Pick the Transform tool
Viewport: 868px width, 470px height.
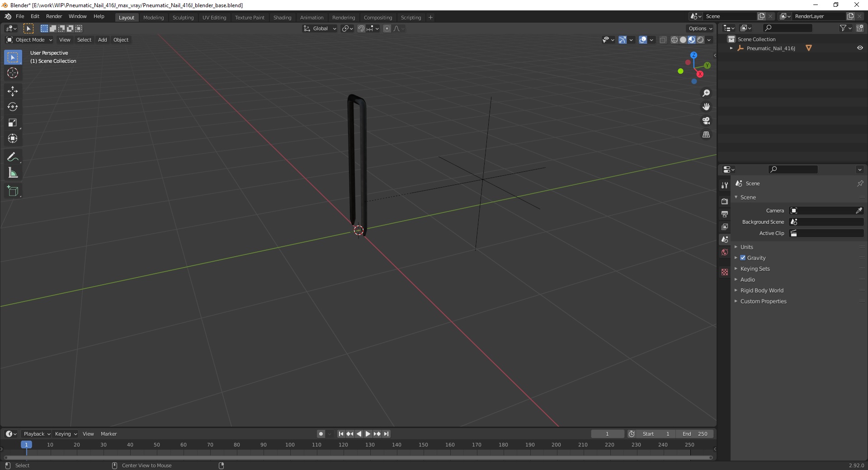[13, 139]
